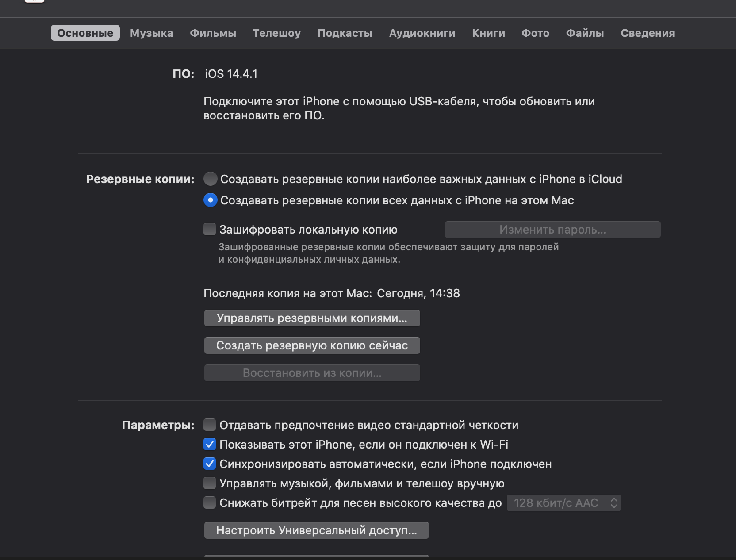Click the Сегодня, 14:38 backup time

(x=418, y=293)
